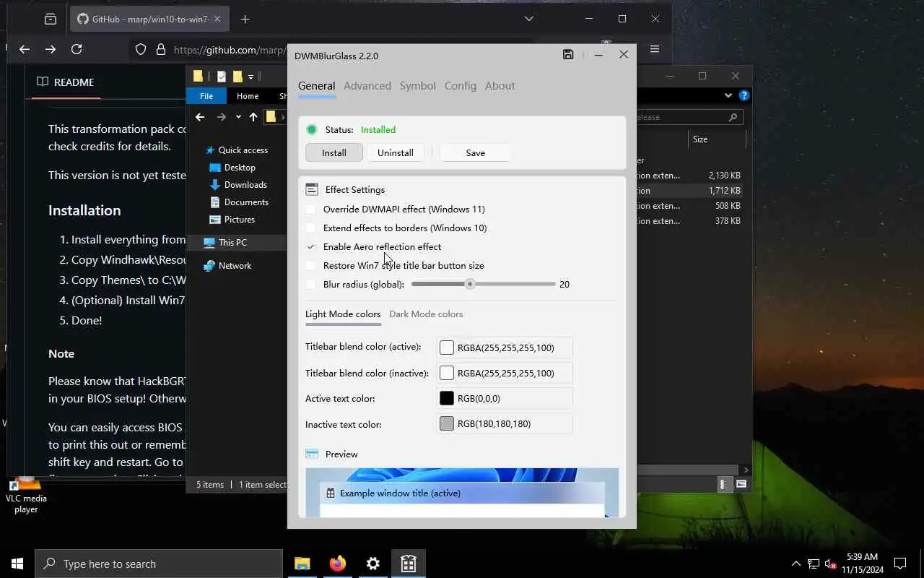Select the General tab

click(316, 85)
